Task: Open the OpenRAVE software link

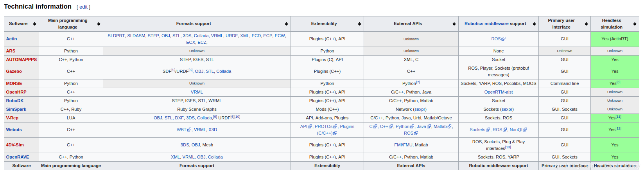Action: [x=18, y=157]
